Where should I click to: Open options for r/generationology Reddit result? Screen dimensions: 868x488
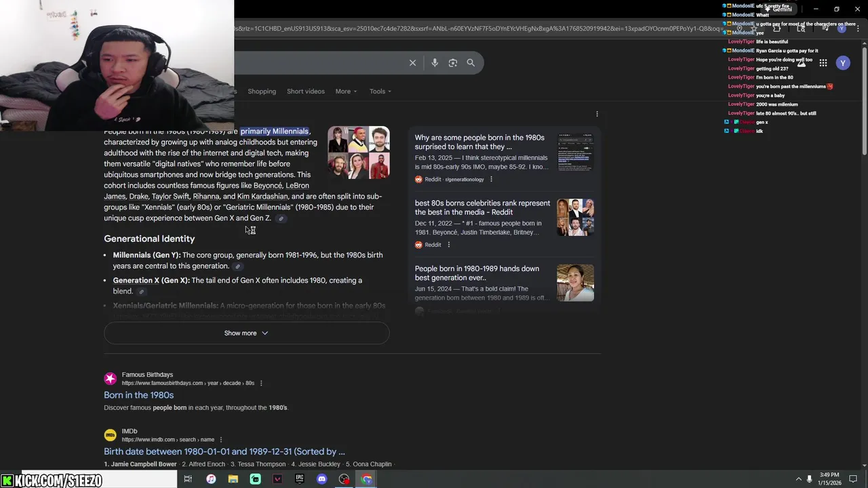491,180
